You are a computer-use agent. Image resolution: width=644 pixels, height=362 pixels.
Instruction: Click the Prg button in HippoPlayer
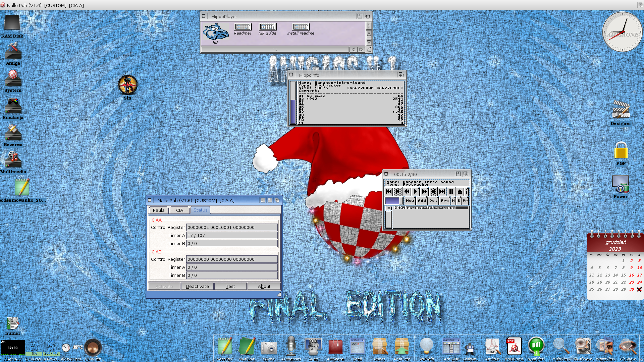(445, 201)
